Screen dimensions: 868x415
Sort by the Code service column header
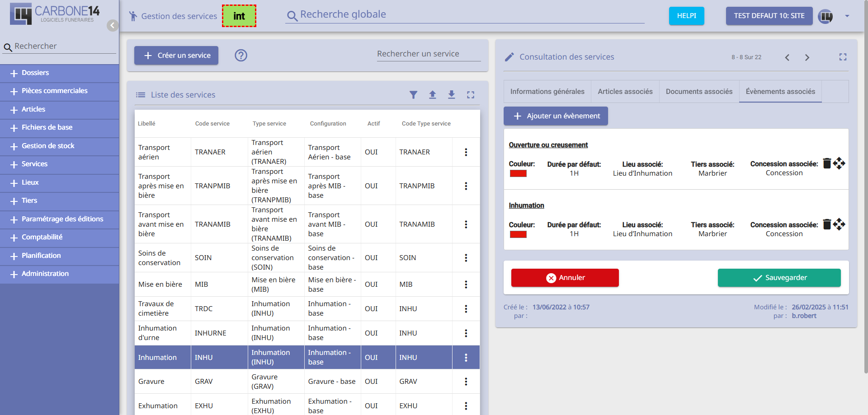click(212, 124)
